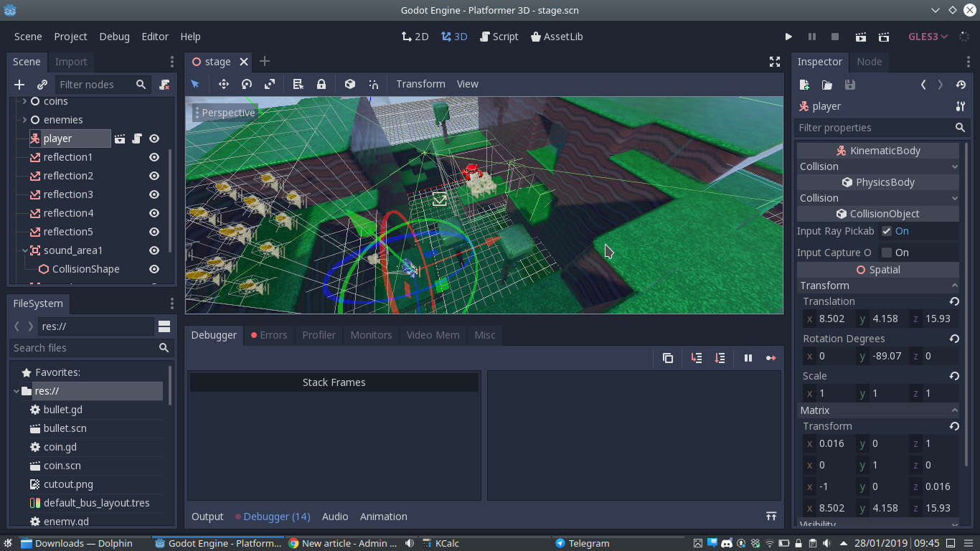Hide the reflection1 node

coord(154,157)
